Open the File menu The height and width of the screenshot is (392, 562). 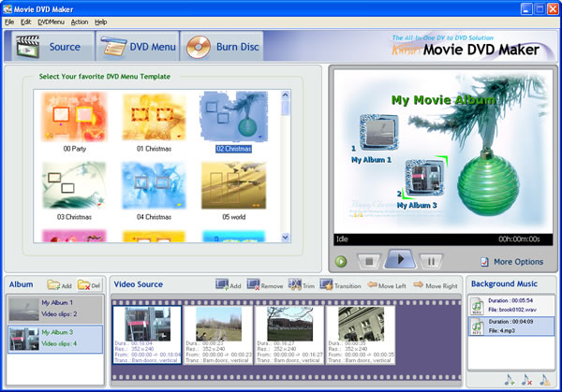point(9,22)
